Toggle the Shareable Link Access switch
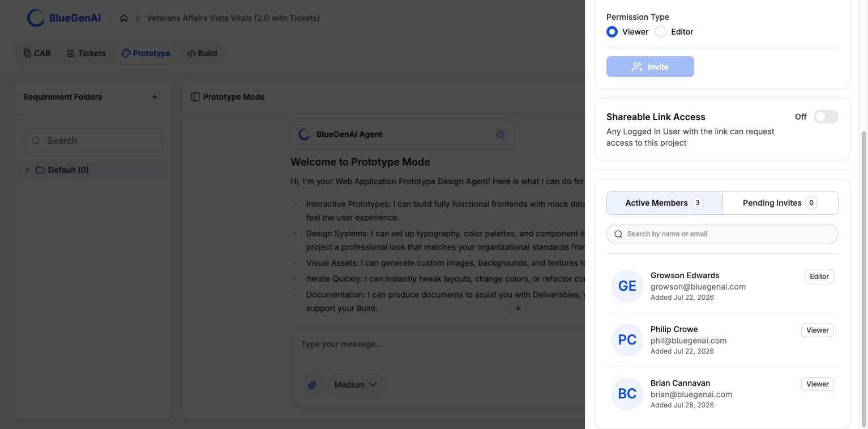Screen dimensions: 868x429 826,117
